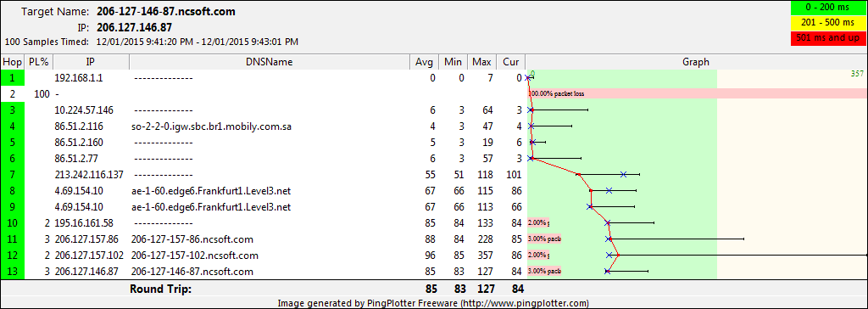Click the Min column header
The width and height of the screenshot is (868, 309).
pos(453,62)
